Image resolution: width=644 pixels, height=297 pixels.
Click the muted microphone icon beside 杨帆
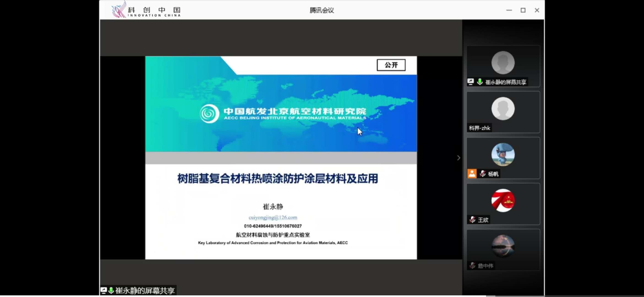[482, 174]
